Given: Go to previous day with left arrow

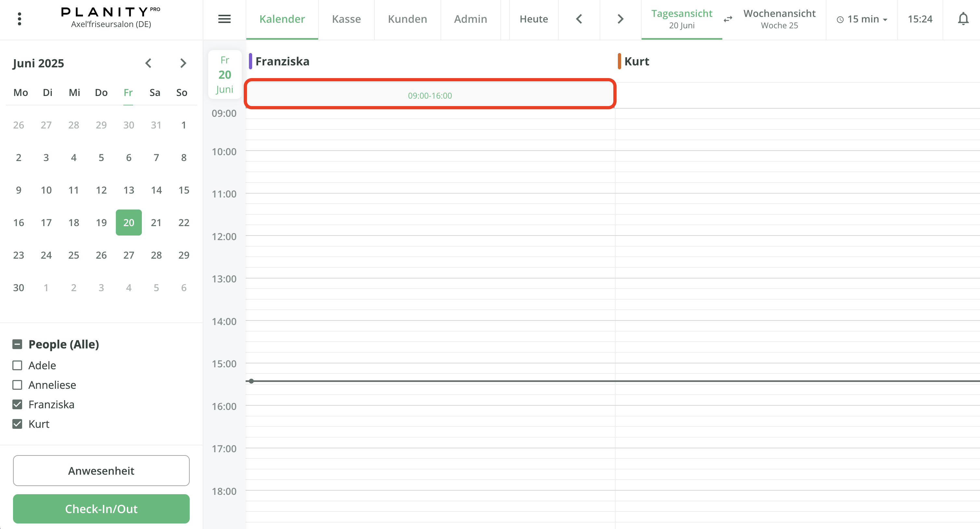Looking at the screenshot, I should [579, 19].
